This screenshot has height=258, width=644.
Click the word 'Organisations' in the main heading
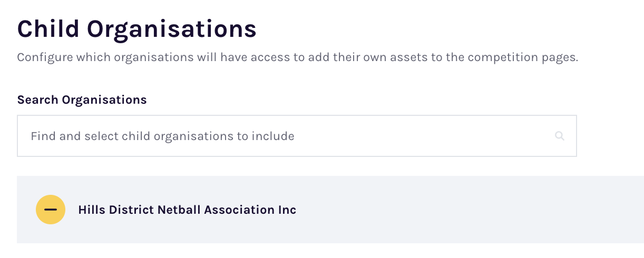point(172,29)
